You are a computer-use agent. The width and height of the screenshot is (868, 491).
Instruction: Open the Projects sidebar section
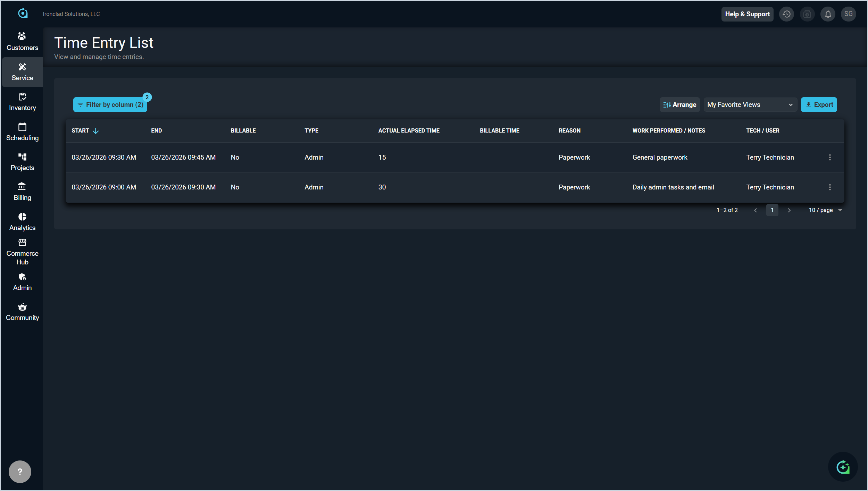tap(22, 162)
